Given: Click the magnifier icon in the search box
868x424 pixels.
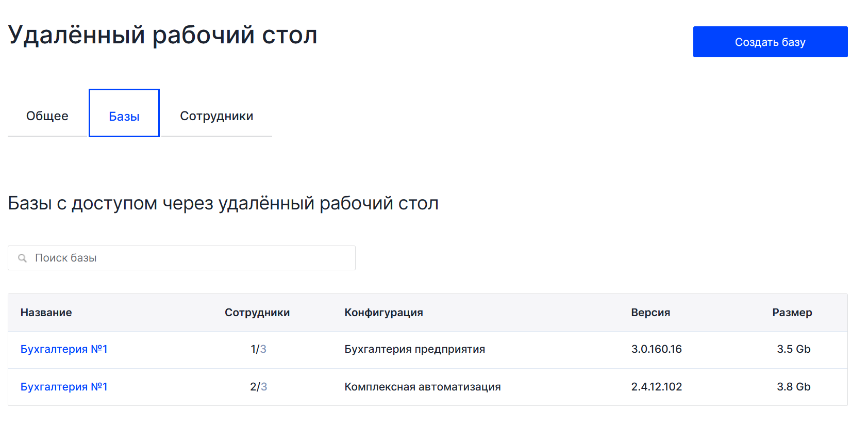Looking at the screenshot, I should [23, 258].
